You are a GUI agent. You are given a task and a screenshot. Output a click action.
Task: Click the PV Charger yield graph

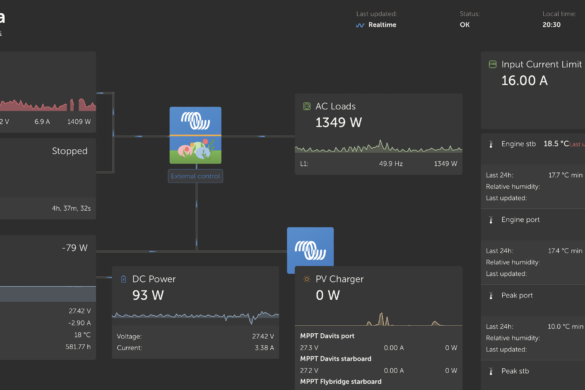[379, 319]
